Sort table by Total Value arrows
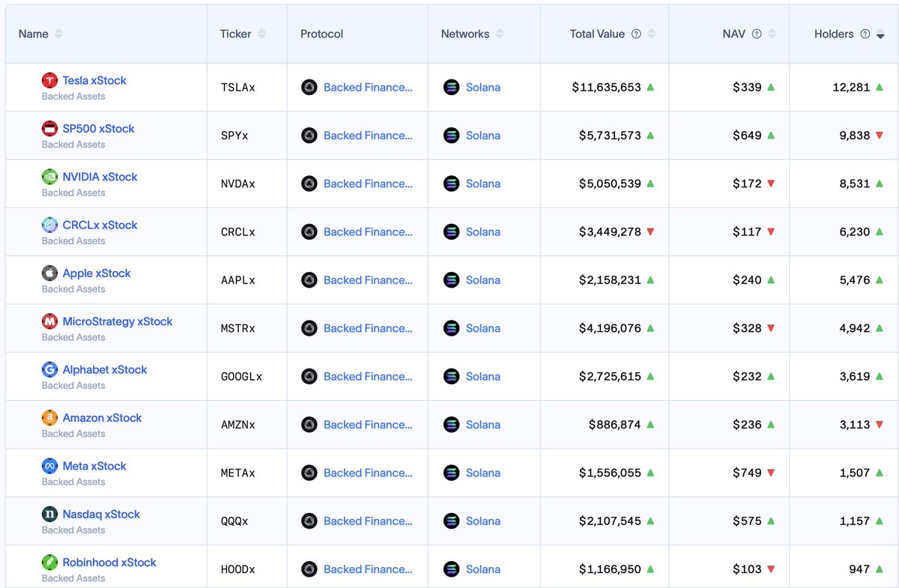Image resolution: width=899 pixels, height=588 pixels. coord(651,34)
